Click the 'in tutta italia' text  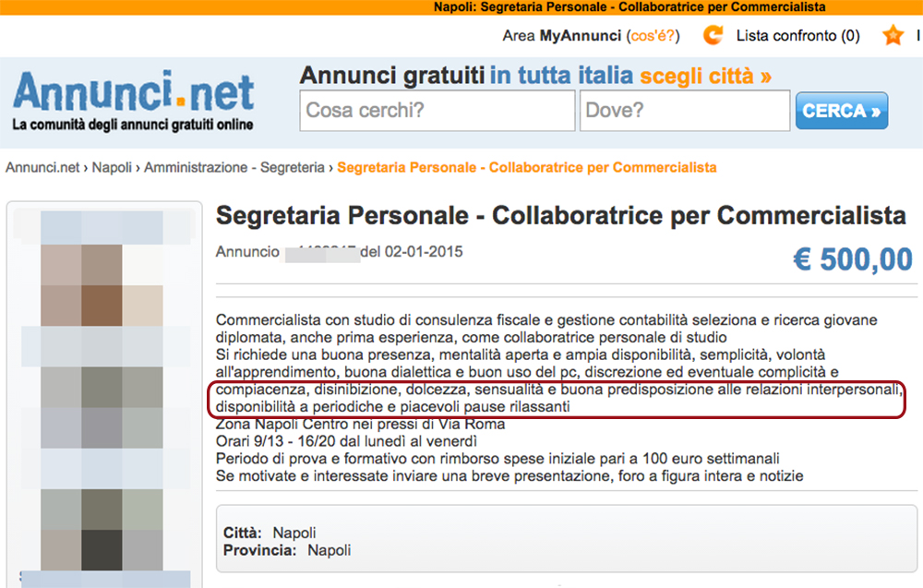tap(561, 76)
